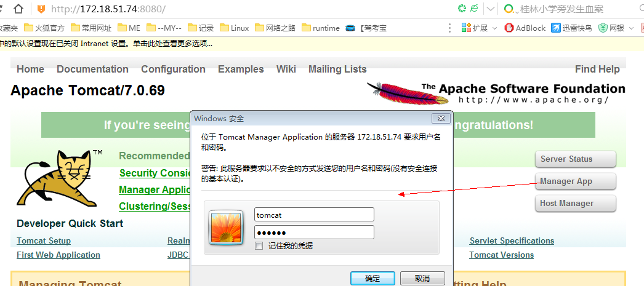Open the Realms link

coord(179,241)
